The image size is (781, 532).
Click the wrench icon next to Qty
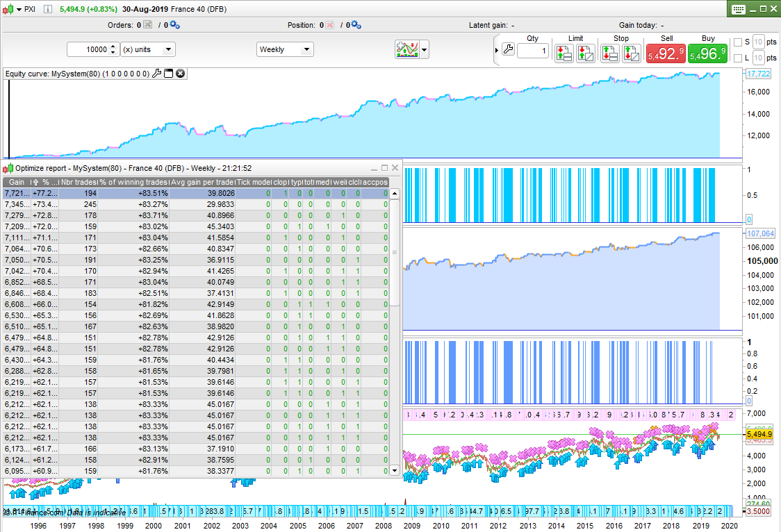[x=508, y=50]
